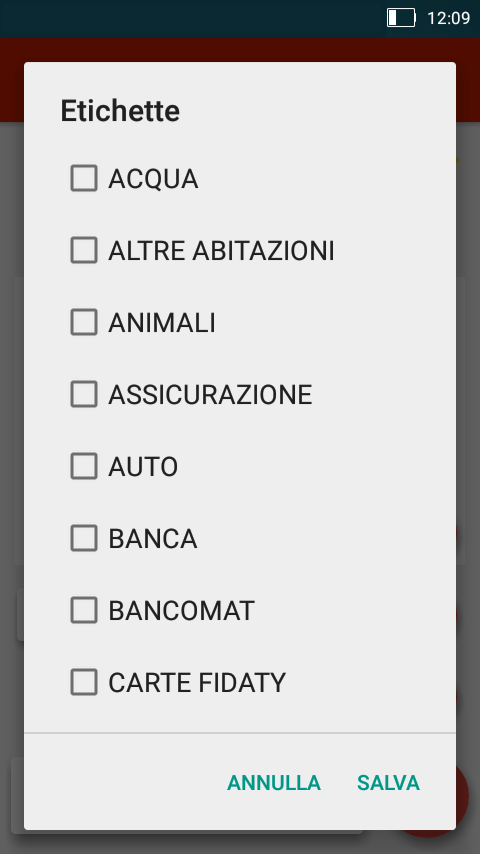The width and height of the screenshot is (480, 854).
Task: Check the BANCOMAT checkbox
Action: [84, 610]
